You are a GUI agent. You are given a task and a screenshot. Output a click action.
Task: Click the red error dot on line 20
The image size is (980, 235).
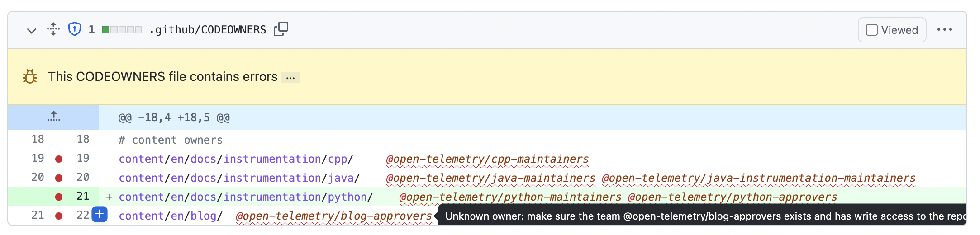pos(59,178)
